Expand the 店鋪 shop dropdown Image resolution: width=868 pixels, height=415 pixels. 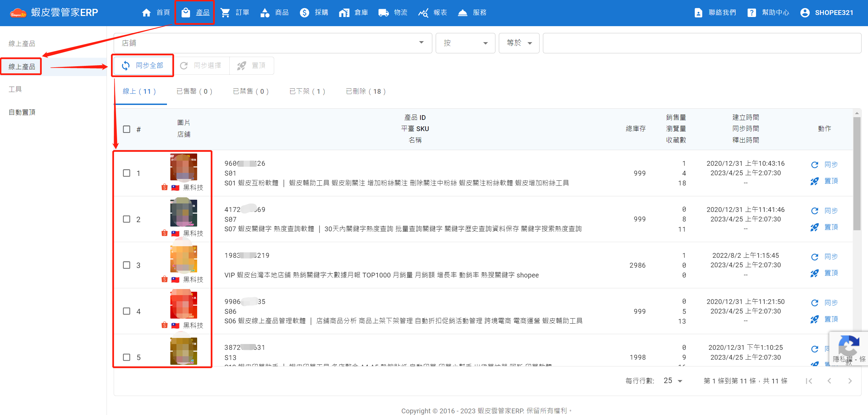coord(273,43)
